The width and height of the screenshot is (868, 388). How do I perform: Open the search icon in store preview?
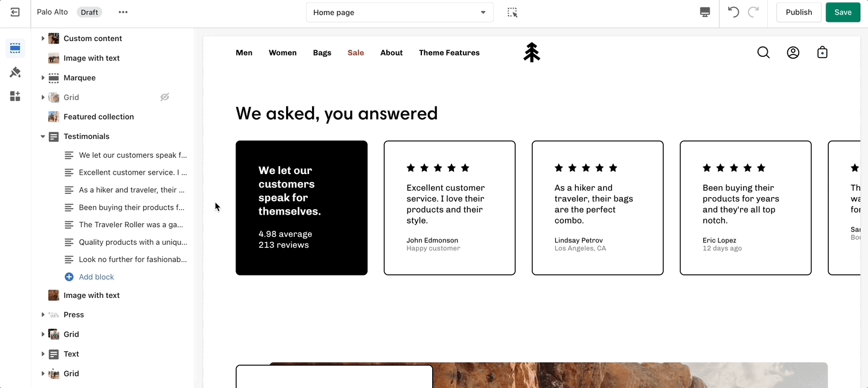tap(763, 53)
